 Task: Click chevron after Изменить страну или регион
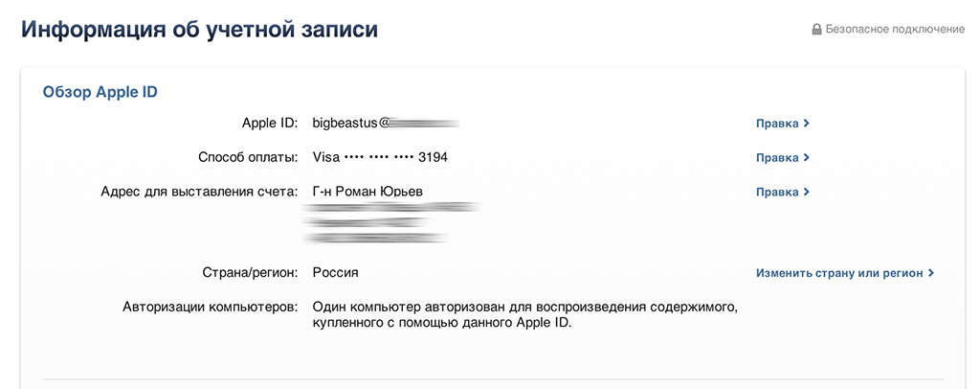tap(931, 273)
